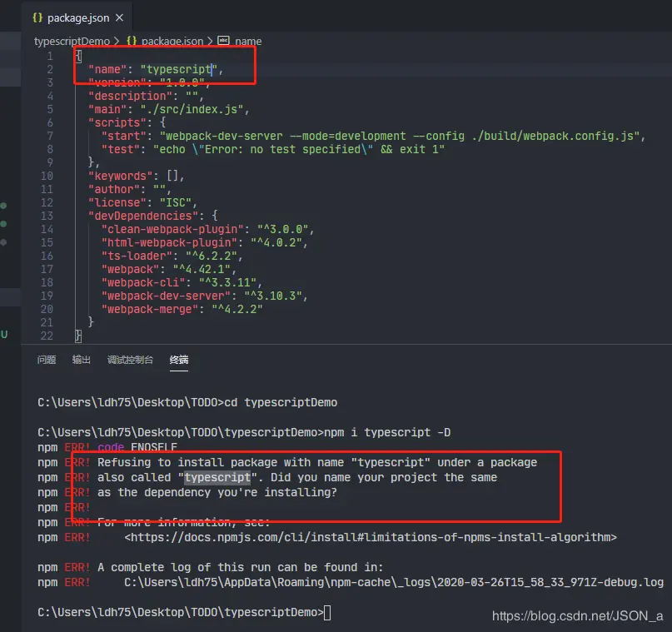Screen dimensions: 672x632
Task: Click the webpack-dev-server start command string
Action: [x=400, y=136]
